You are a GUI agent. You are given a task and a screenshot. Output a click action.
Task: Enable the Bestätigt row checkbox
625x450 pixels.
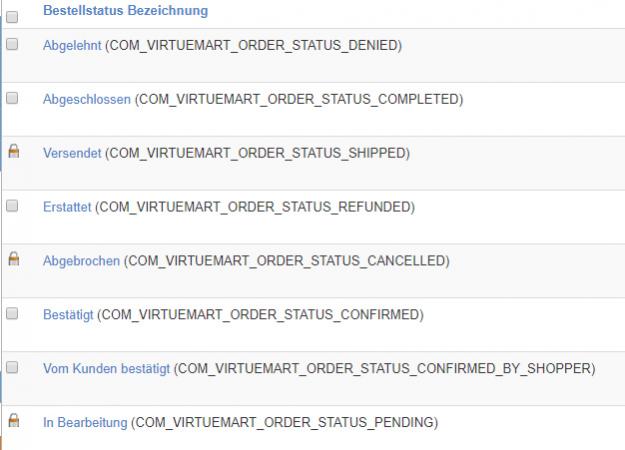click(x=13, y=313)
